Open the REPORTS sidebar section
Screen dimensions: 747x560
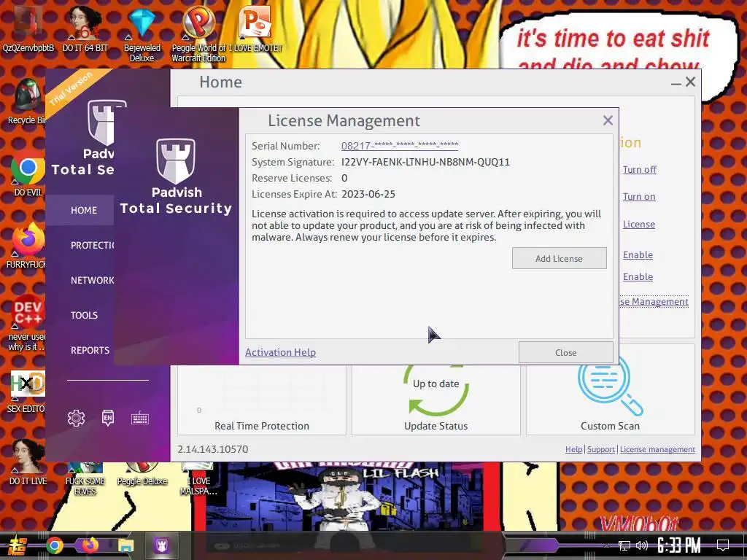point(90,351)
